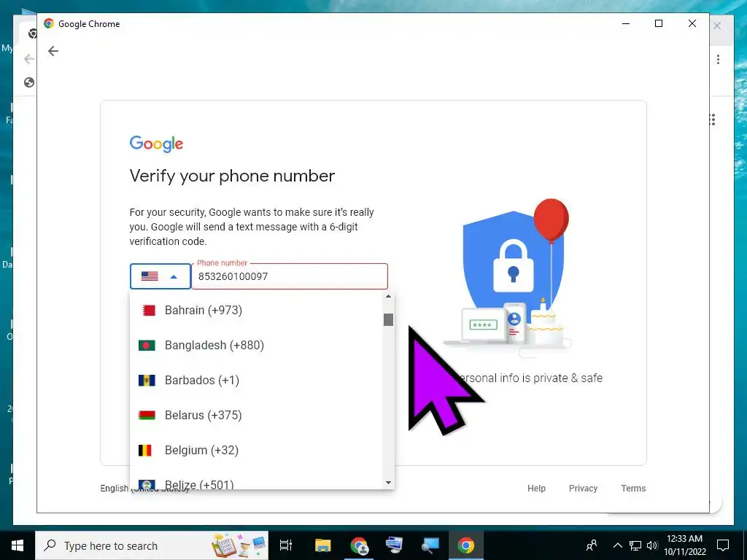Viewport: 747px width, 560px height.
Task: Click back arrow in background Chrome window
Action: click(29, 59)
